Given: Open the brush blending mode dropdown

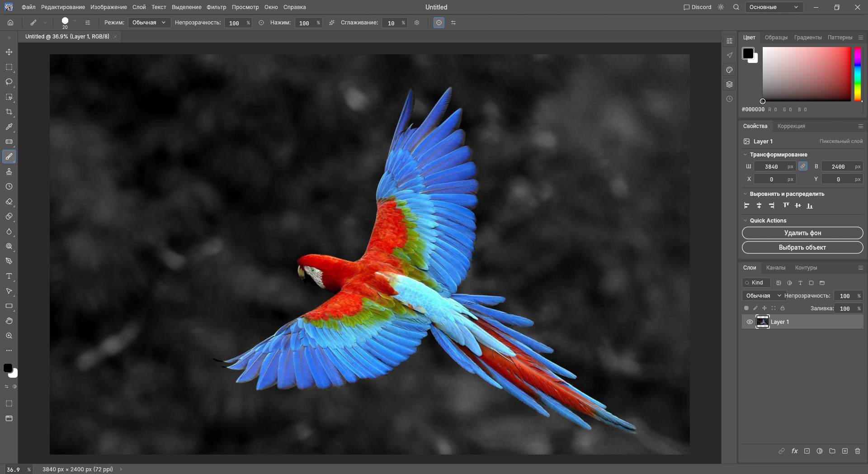Looking at the screenshot, I should 149,23.
